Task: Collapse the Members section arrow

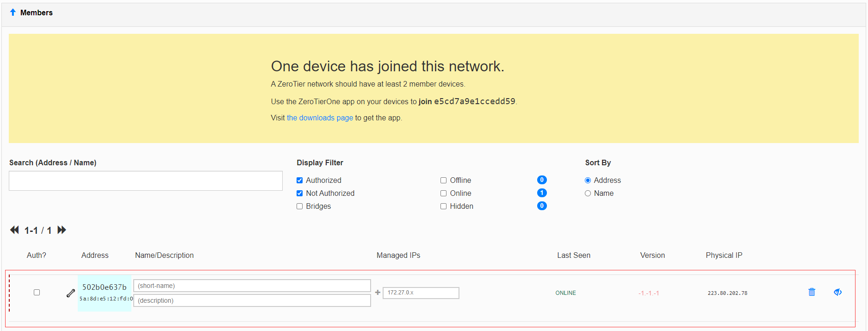Action: 13,12
